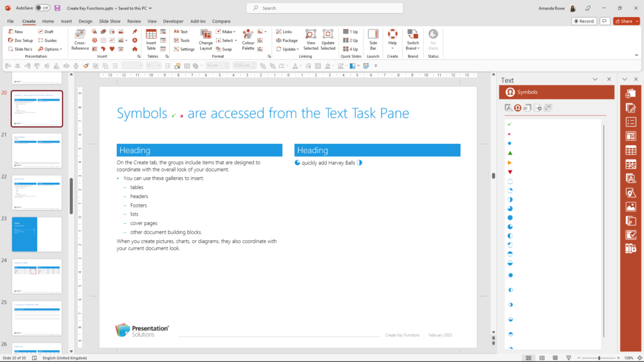Viewport: 644px width, 362px height.
Task: Collapse the Text task pane with its chevron
Action: pyautogui.click(x=595, y=80)
